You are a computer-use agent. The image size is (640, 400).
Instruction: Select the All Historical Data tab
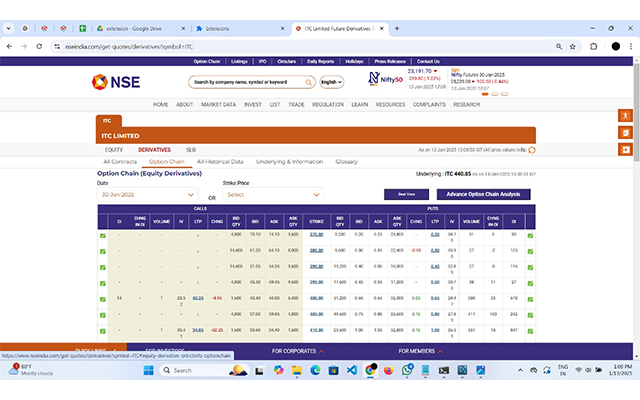pos(220,162)
